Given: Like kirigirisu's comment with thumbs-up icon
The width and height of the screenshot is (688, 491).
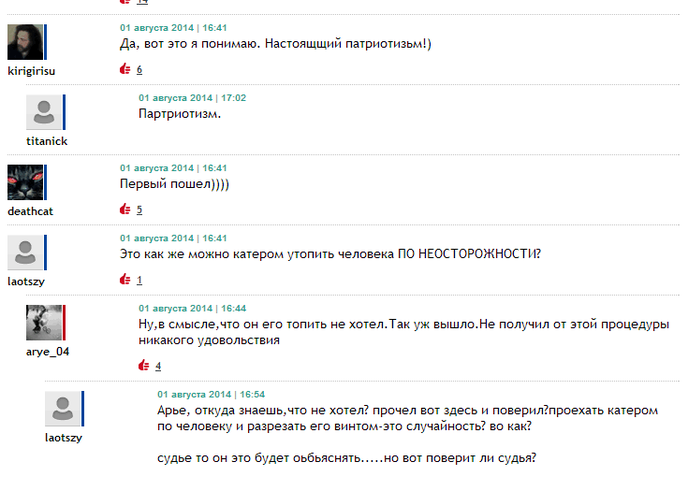Looking at the screenshot, I should (125, 69).
